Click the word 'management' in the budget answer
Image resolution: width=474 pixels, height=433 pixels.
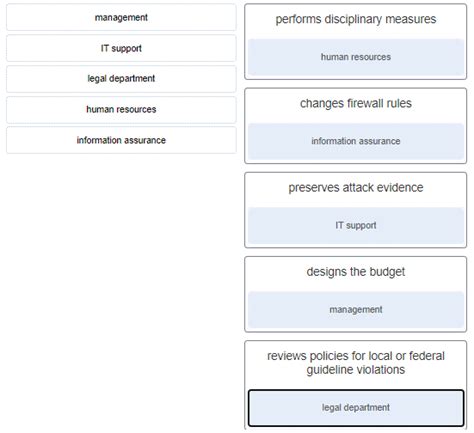click(x=356, y=310)
